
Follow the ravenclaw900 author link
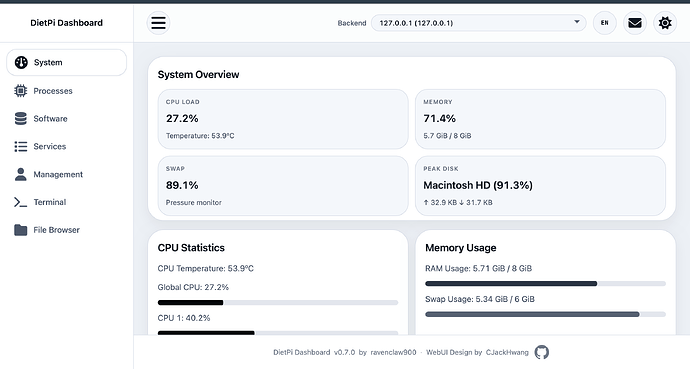[393, 352]
